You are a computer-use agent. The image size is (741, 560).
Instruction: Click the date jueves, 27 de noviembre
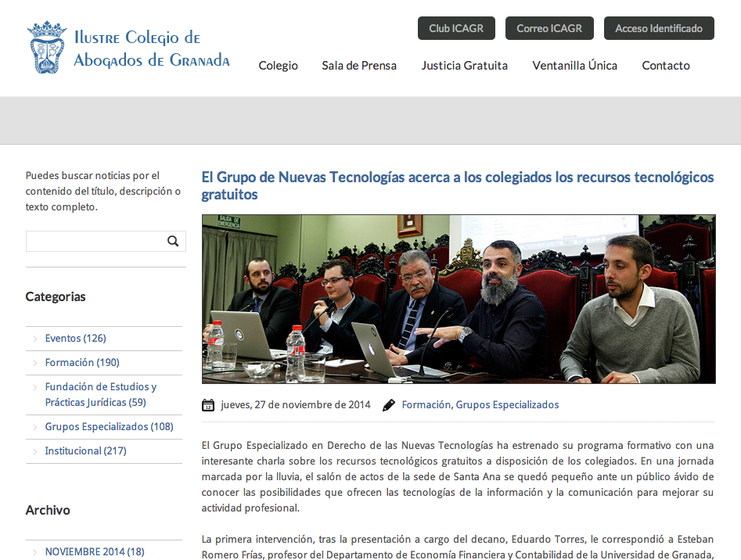[295, 404]
